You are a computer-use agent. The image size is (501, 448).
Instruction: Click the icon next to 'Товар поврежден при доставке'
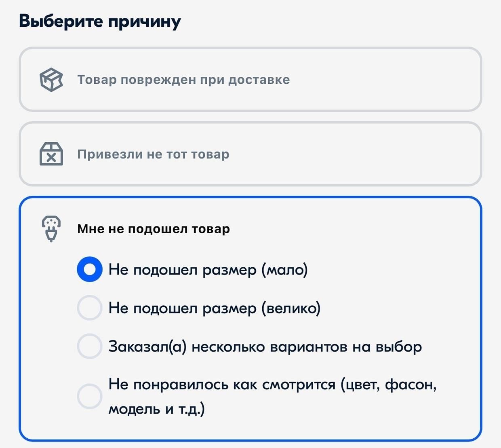pyautogui.click(x=51, y=80)
